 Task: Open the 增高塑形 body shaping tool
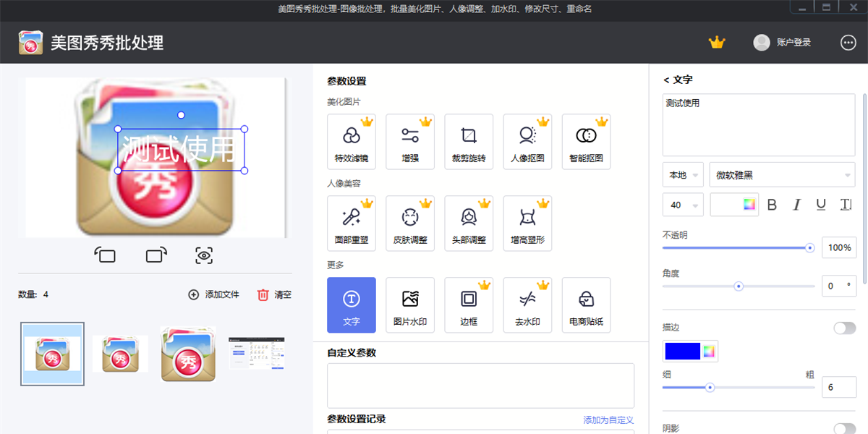(x=527, y=224)
